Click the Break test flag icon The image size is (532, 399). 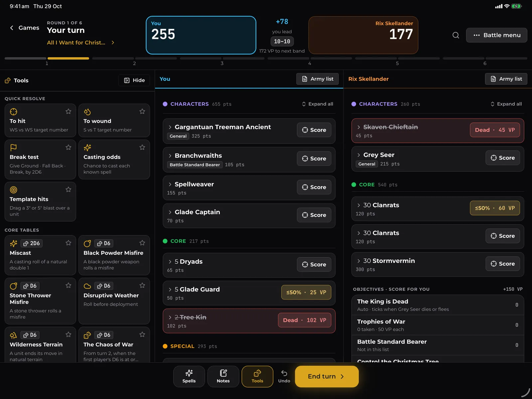pyautogui.click(x=14, y=147)
